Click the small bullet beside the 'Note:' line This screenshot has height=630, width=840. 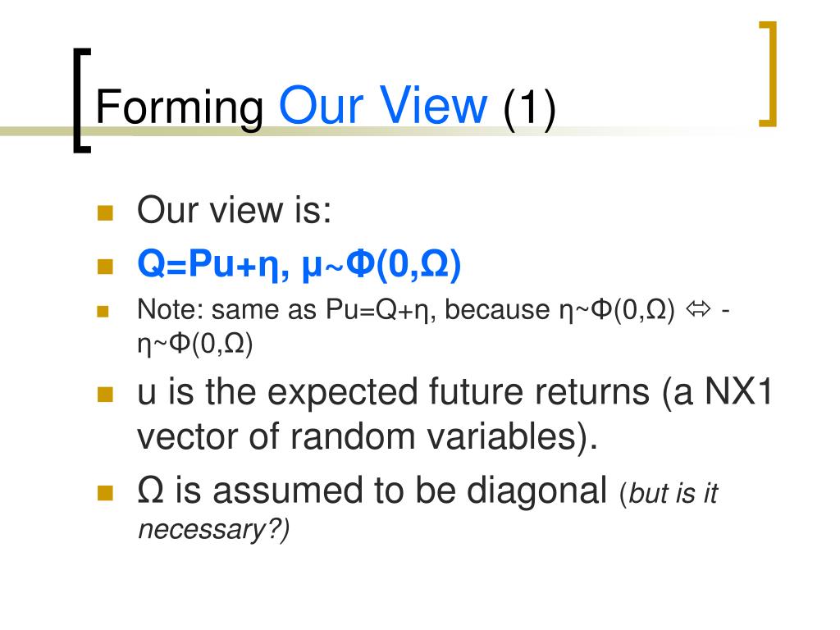pyautogui.click(x=103, y=311)
